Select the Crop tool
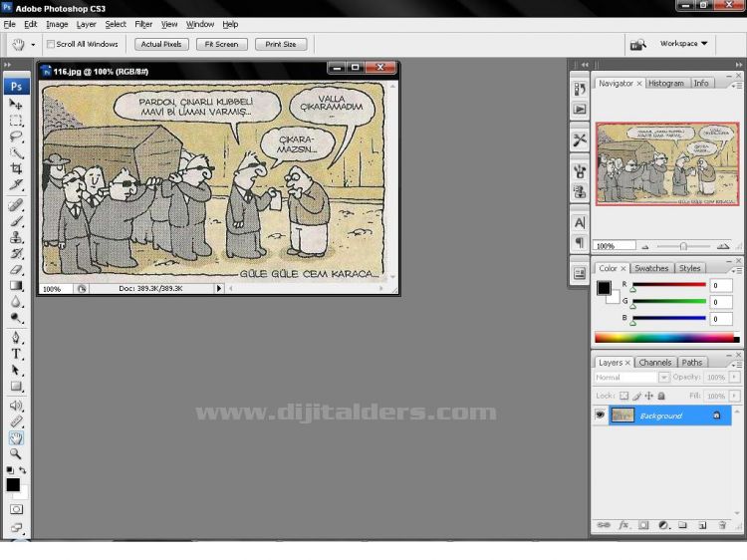The width and height of the screenshot is (747, 560). point(16,168)
